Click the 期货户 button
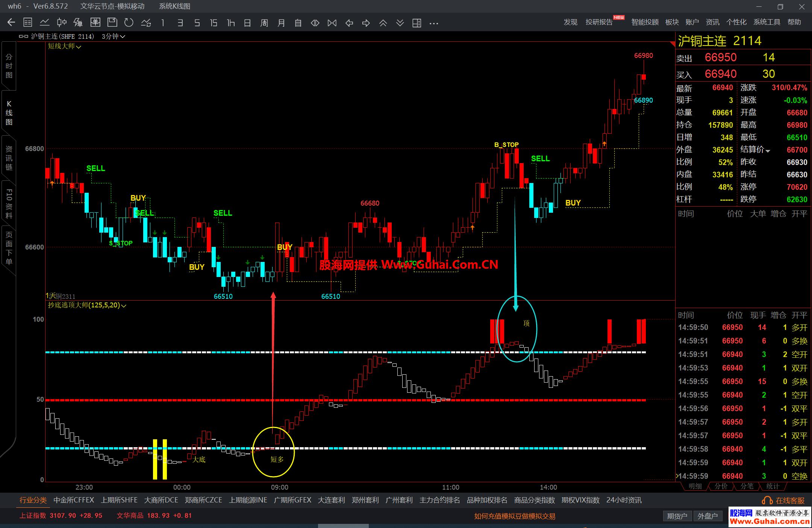Viewport: 812px width, 528px height. [677, 516]
